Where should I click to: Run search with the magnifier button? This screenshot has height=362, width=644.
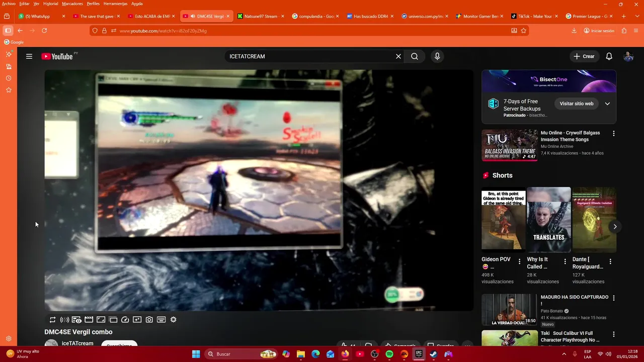(x=415, y=56)
